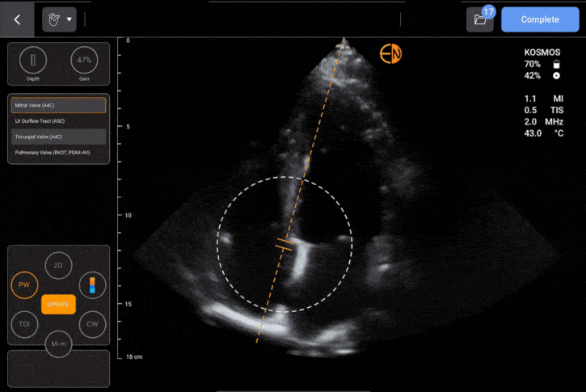The width and height of the screenshot is (586, 392).
Task: Switch to TDI mode
Action: tap(23, 324)
